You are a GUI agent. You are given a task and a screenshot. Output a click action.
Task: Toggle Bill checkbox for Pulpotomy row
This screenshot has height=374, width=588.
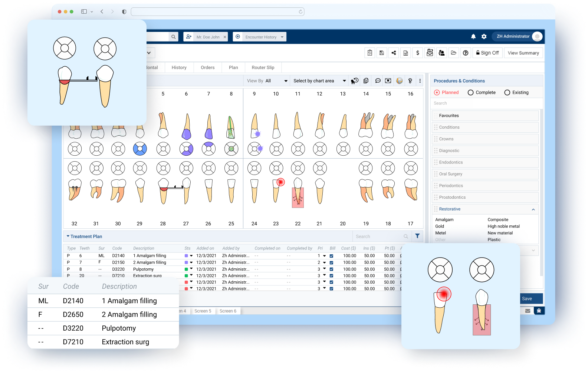pos(331,269)
